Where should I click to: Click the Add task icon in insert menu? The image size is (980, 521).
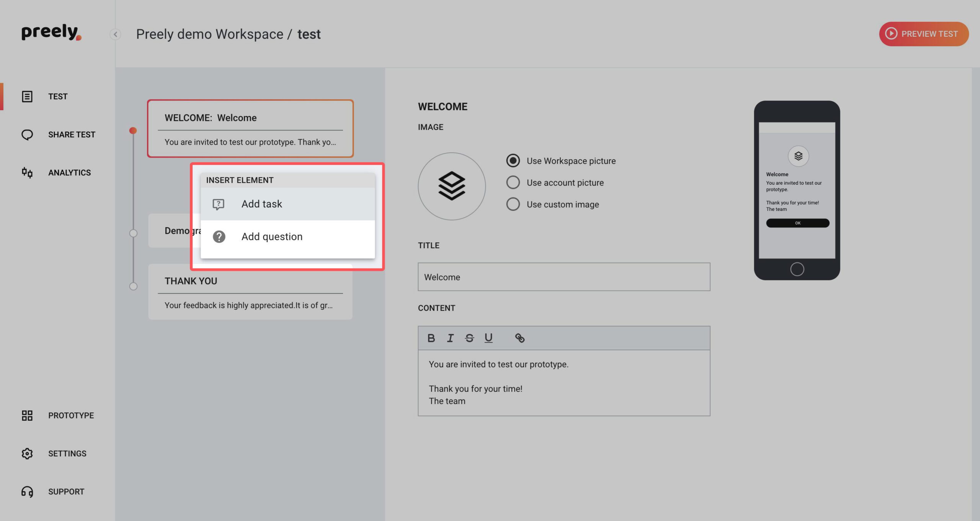[x=219, y=204]
